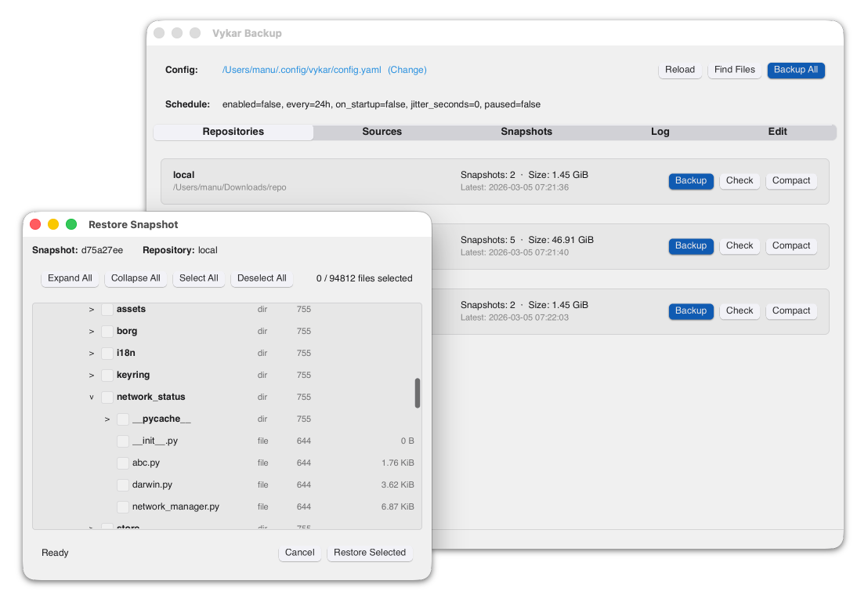Click Restore Selected in the dialog
This screenshot has height=606, width=868.
point(370,553)
